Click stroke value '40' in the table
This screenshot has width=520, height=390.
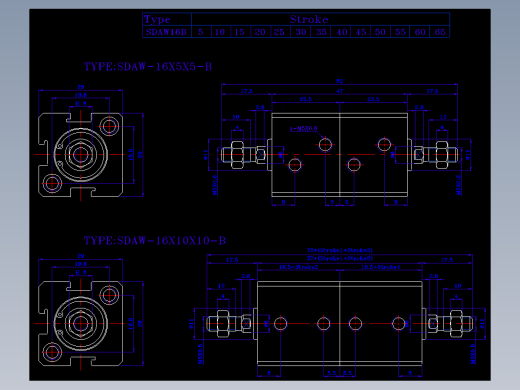[x=341, y=32]
